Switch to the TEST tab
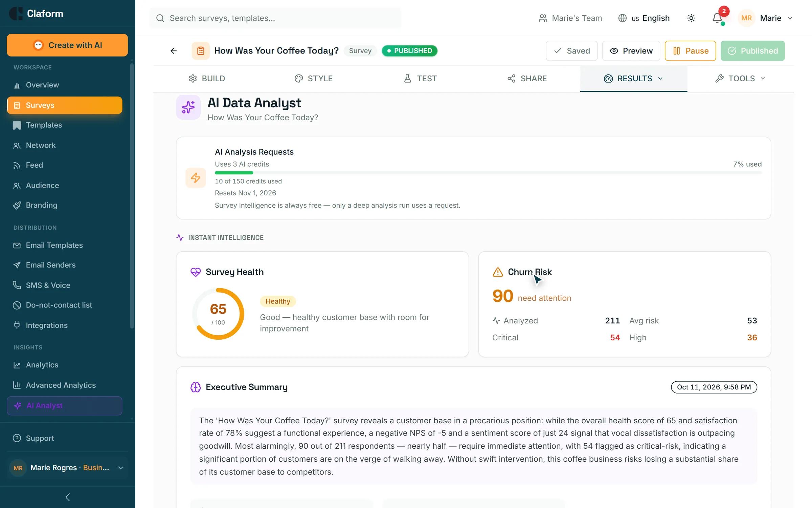Image resolution: width=812 pixels, height=508 pixels. pyautogui.click(x=420, y=79)
